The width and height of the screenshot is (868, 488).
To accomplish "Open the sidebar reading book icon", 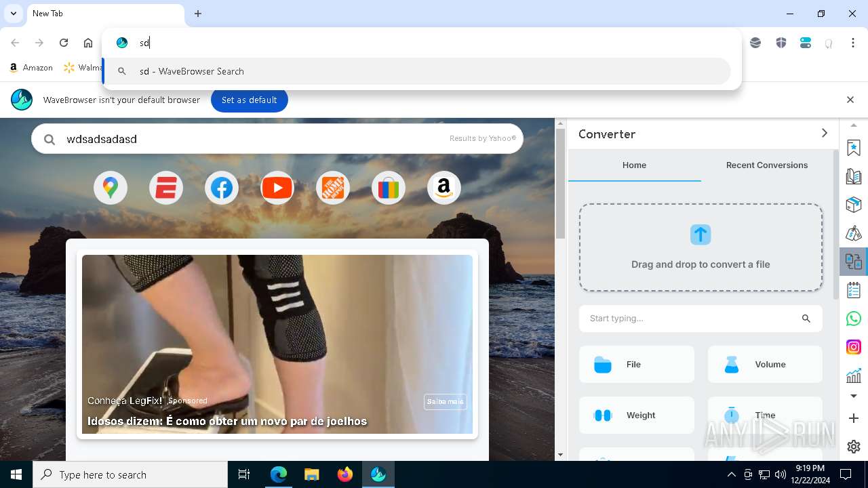I will pos(854,176).
